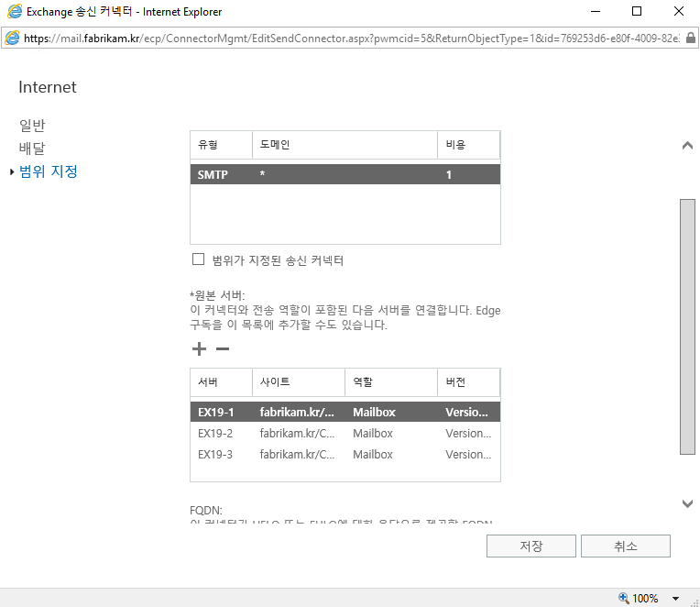This screenshot has height=607, width=700.
Task: Click the scroll up chevron arrow
Action: (687, 145)
